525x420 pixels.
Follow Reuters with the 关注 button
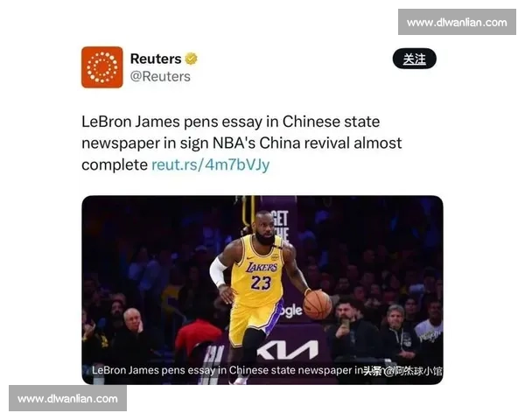(x=415, y=59)
